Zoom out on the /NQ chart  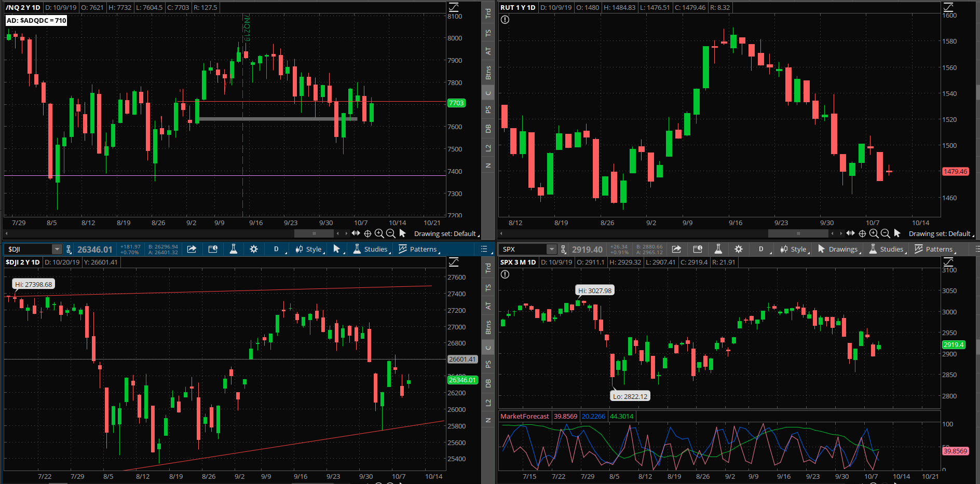pos(390,233)
